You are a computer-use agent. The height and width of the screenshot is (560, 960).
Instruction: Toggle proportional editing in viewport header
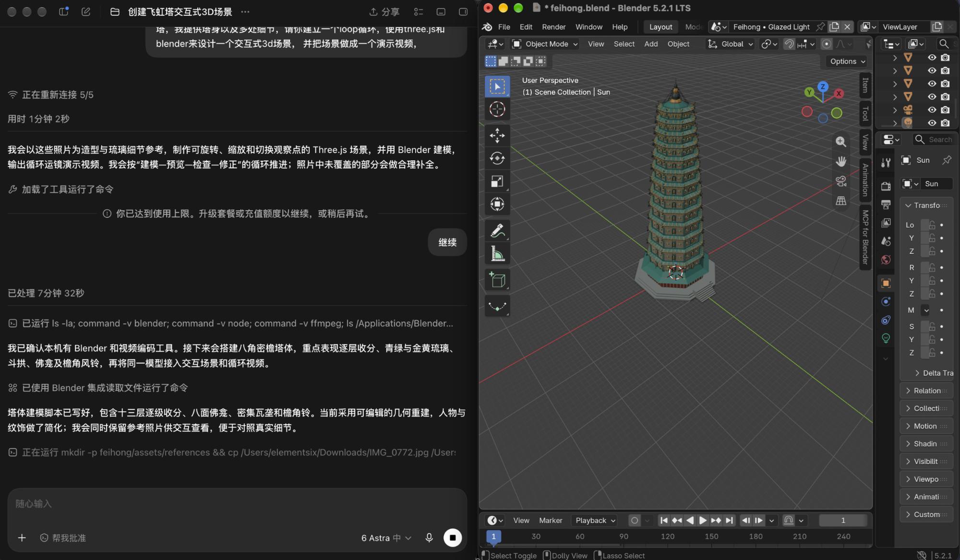[826, 44]
